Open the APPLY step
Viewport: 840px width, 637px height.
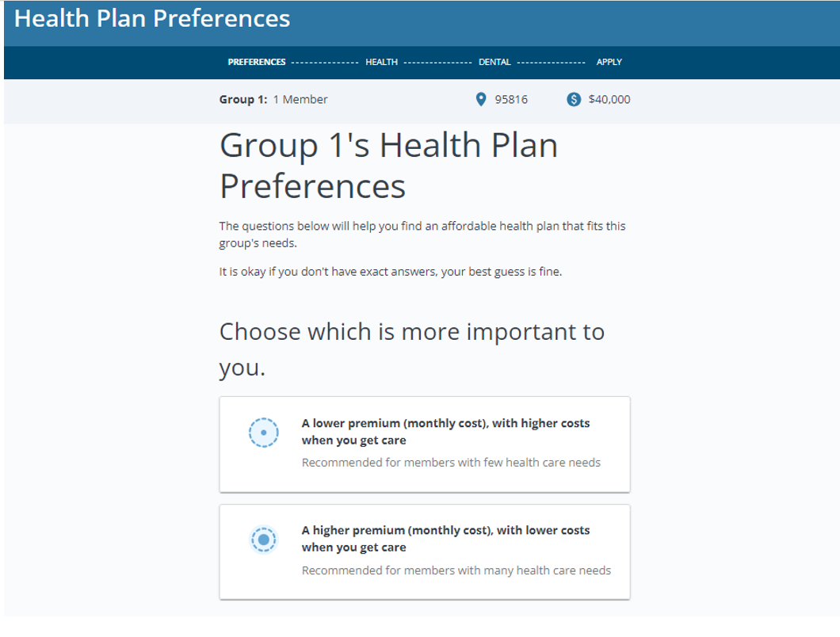[609, 62]
